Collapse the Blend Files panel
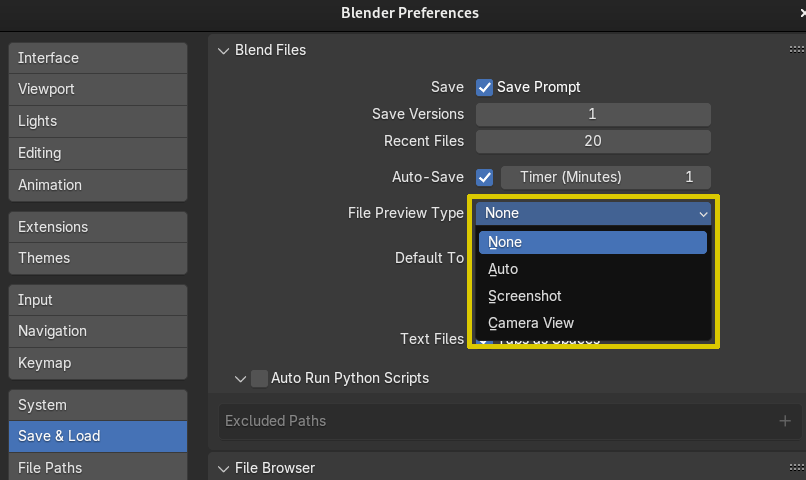806x480 pixels. [x=223, y=51]
